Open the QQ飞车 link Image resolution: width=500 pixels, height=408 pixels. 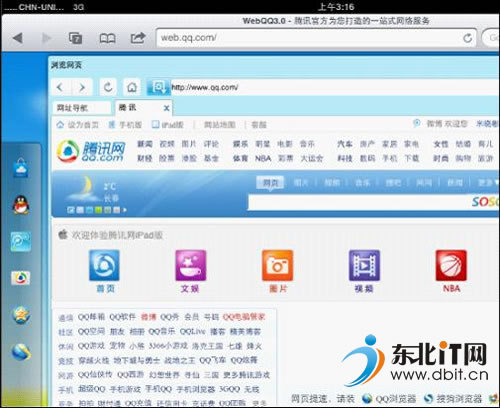212,360
